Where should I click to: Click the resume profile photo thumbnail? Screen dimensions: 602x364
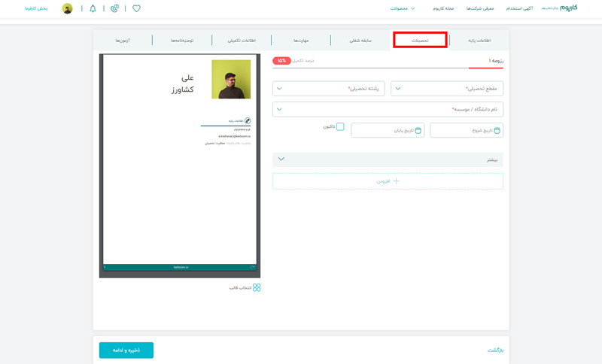[x=231, y=79]
